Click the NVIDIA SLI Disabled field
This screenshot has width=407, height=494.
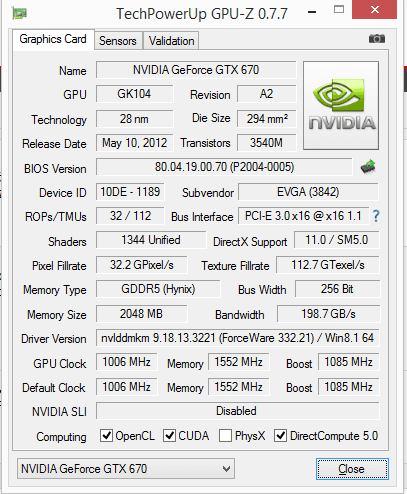(x=238, y=411)
